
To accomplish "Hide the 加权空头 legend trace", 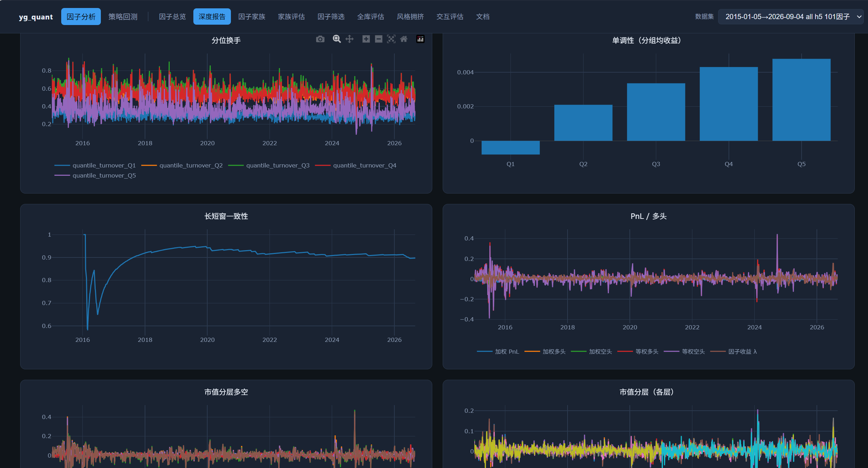I will point(591,352).
